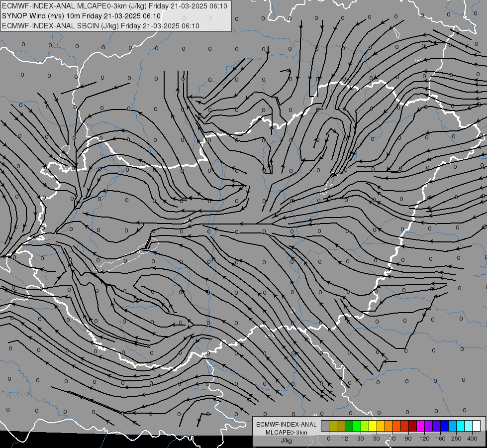Image resolution: width=487 pixels, height=448 pixels.
Task: Click the white swatch at the legend end
Action: tap(477, 426)
